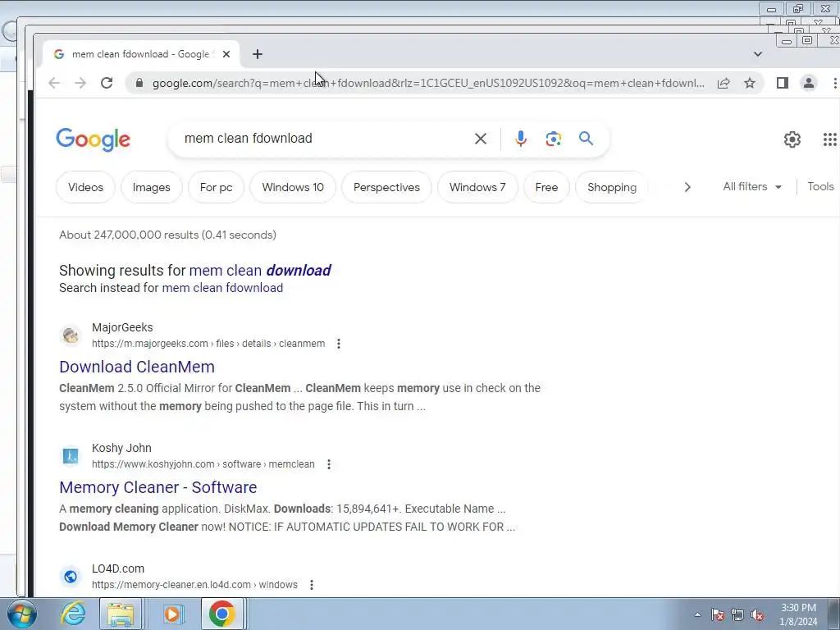Image resolution: width=840 pixels, height=630 pixels.
Task: Select the Perspectives filter chip
Action: point(387,187)
